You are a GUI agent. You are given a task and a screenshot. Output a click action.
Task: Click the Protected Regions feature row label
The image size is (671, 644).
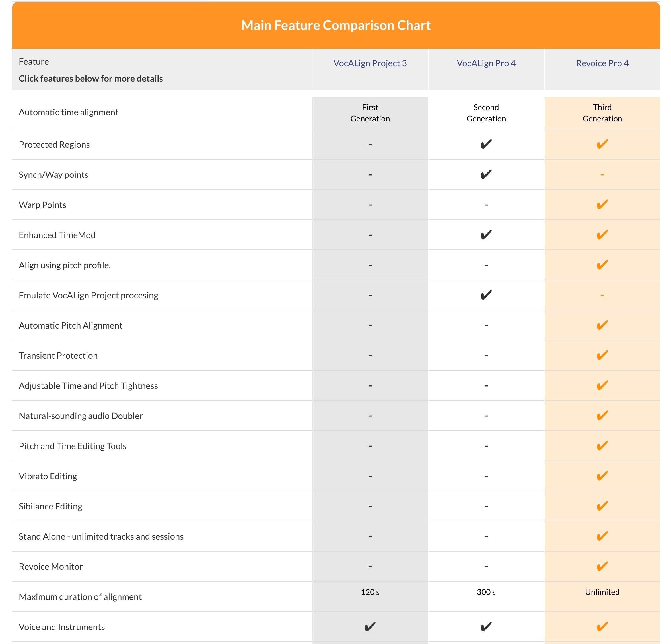(54, 145)
